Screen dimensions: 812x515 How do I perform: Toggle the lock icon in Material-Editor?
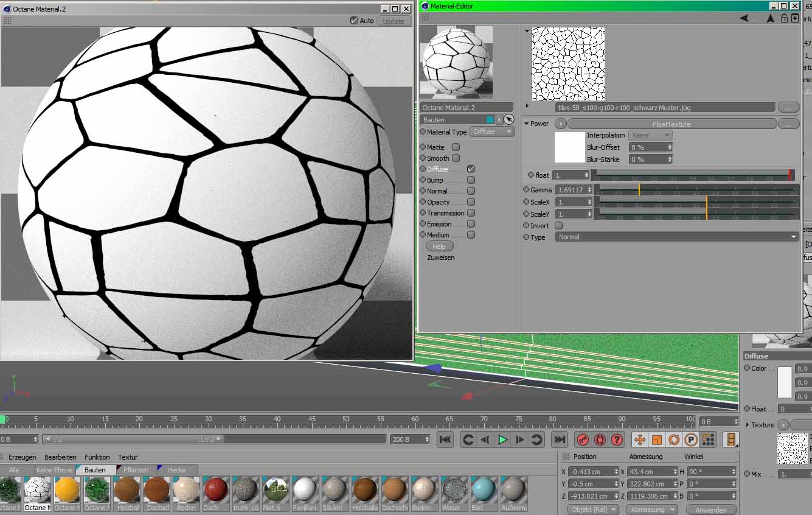point(784,18)
